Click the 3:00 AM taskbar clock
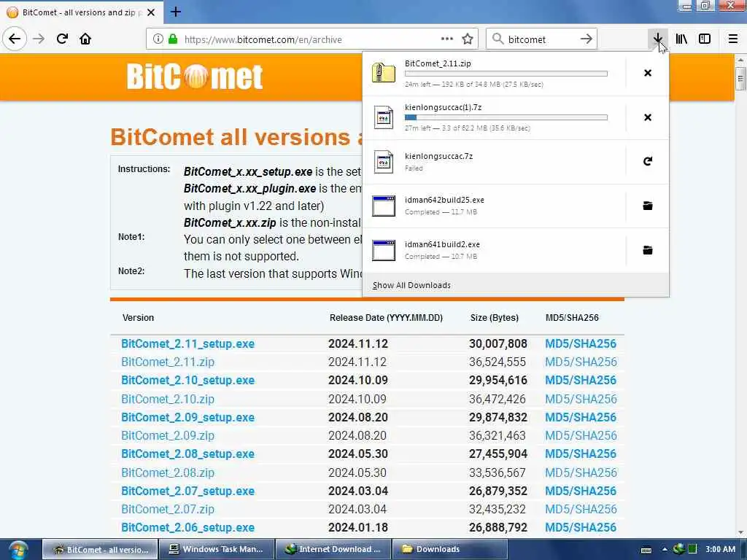The width and height of the screenshot is (747, 560). tap(720, 549)
